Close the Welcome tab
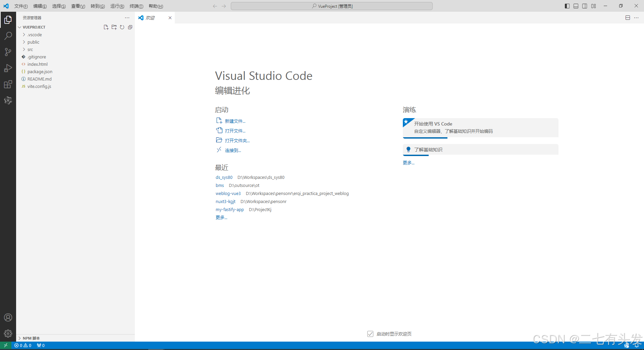This screenshot has width=644, height=350. pos(170,18)
